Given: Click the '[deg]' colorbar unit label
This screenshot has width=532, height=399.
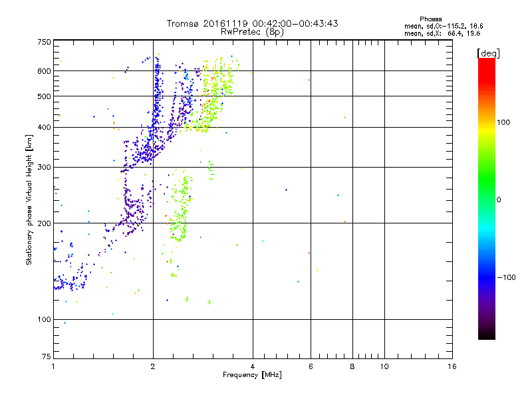Looking at the screenshot, I should [x=488, y=53].
